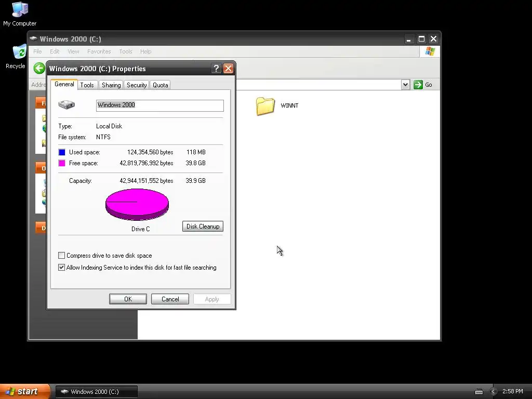This screenshot has width=532, height=399.
Task: Click the Apply button
Action: pyautogui.click(x=212, y=299)
